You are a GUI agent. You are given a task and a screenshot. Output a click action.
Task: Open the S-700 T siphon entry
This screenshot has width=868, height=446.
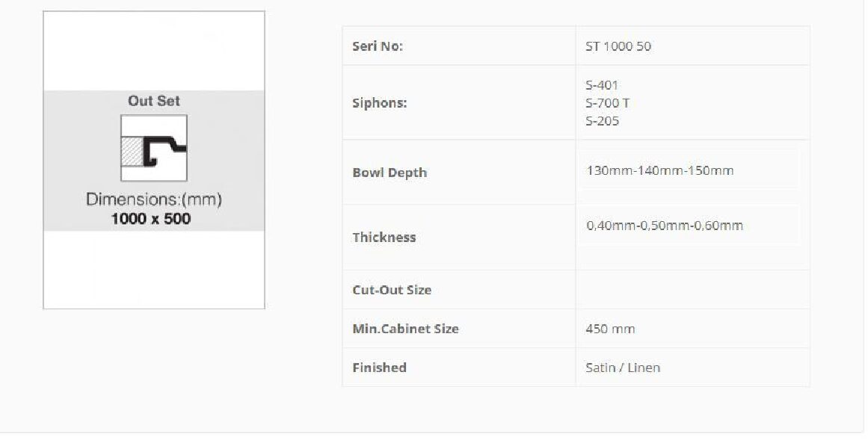[x=607, y=103]
